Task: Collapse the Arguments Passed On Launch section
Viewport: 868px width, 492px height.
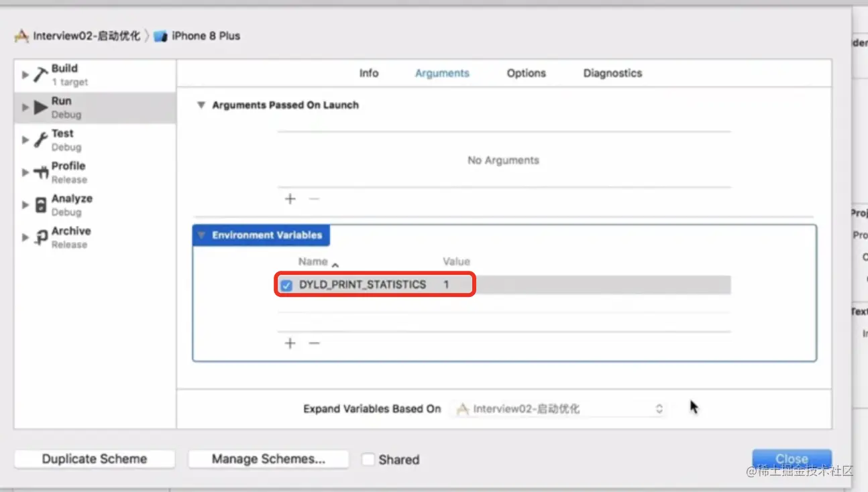Action: pyautogui.click(x=201, y=105)
